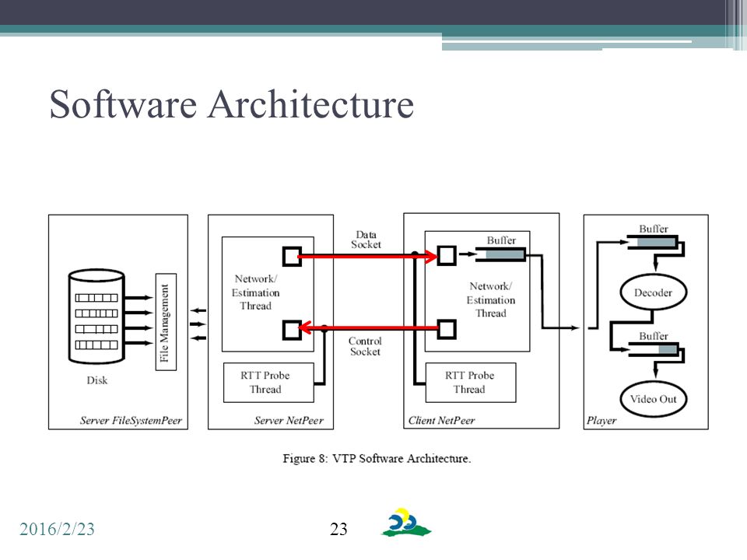This screenshot has height=560, width=747.
Task: Select the Server NetPeer label
Action: (x=289, y=421)
